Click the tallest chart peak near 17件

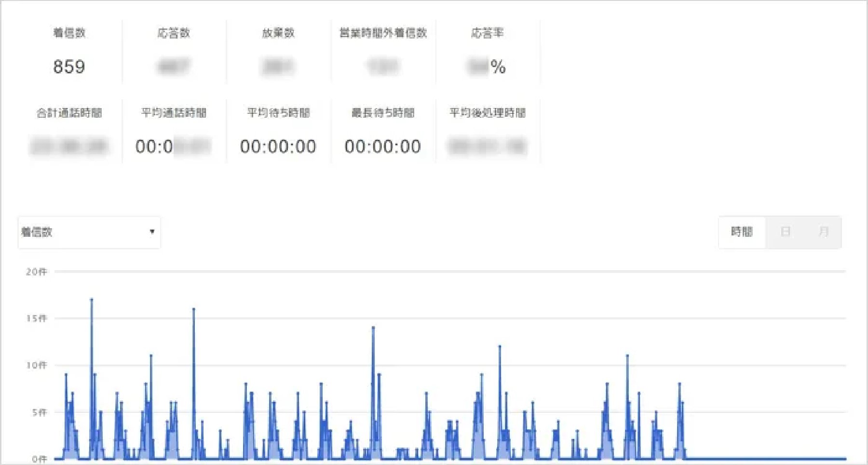pos(92,300)
